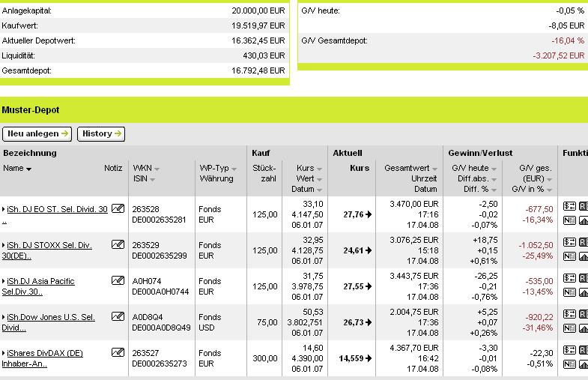Click trend arrow next to Kurs 24,61
Screen dimensions: 588x380
pos(369,250)
